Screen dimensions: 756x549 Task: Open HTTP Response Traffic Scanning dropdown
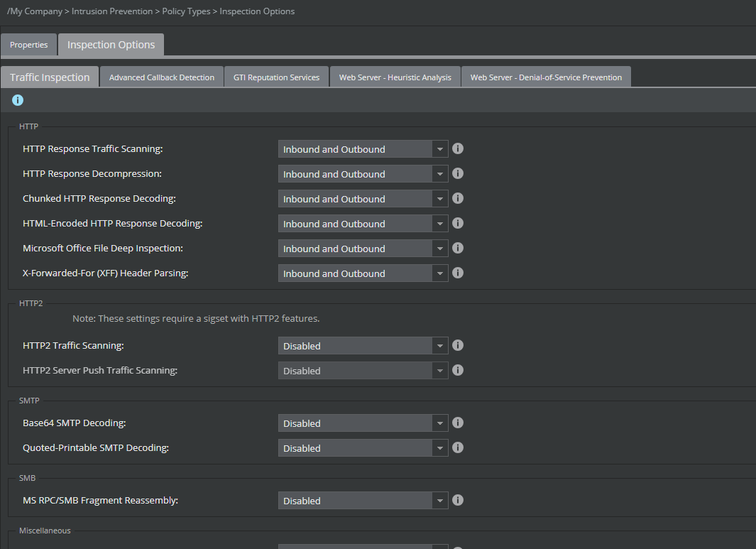click(x=363, y=149)
